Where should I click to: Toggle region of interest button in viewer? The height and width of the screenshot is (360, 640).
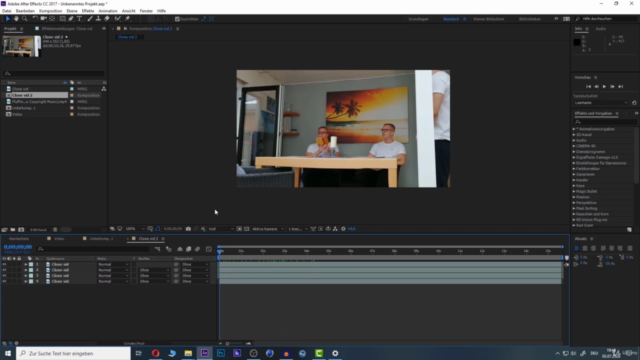[x=239, y=229]
